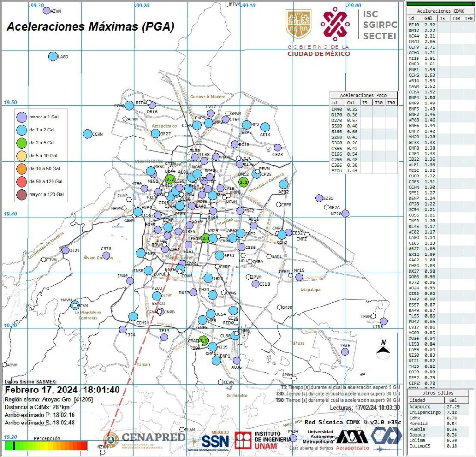
Task: Select the XO36 station marker
Action: click(237, 360)
